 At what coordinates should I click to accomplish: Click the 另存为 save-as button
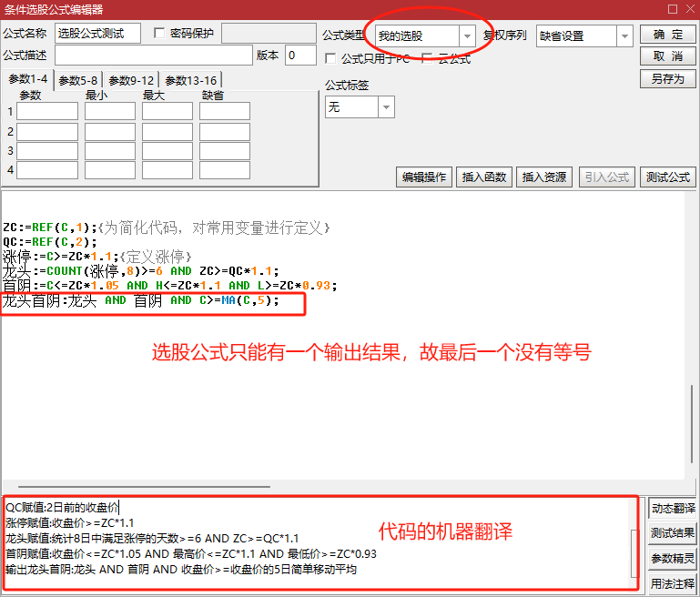[x=667, y=78]
